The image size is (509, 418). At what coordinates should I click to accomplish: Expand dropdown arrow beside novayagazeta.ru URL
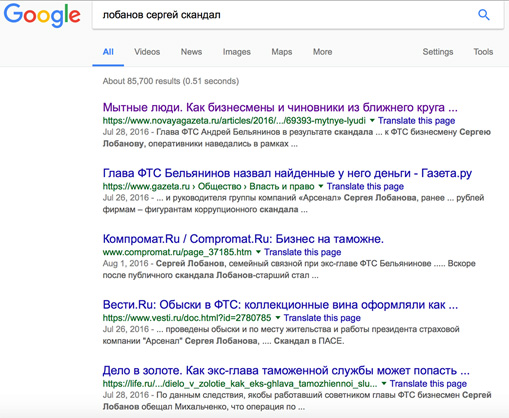(x=372, y=120)
